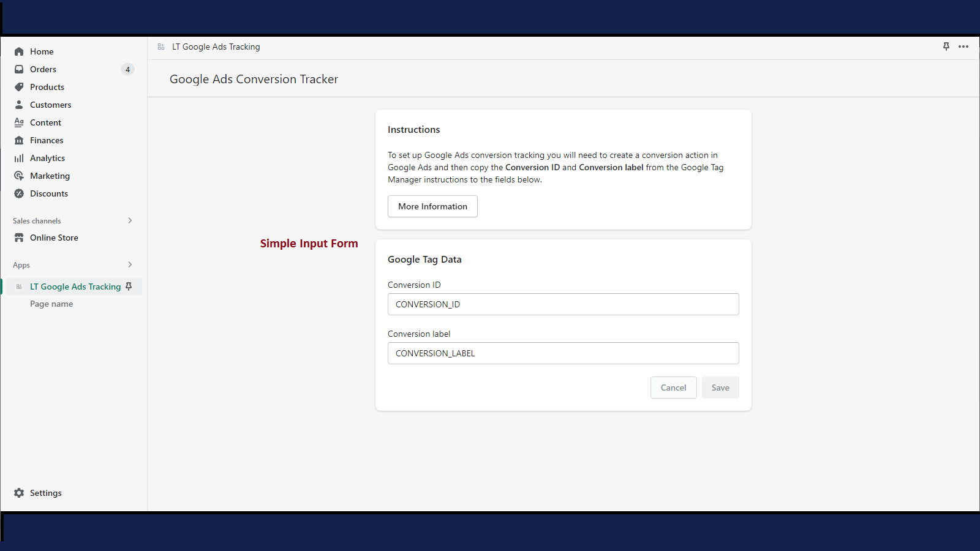Viewport: 980px width, 551px height.
Task: Open Finances in the sidebar
Action: point(47,140)
